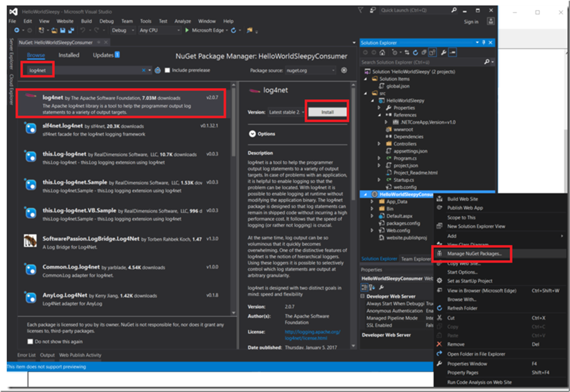Image resolution: width=570 pixels, height=392 pixels.
Task: Check the Do not show this again box
Action: (30, 341)
